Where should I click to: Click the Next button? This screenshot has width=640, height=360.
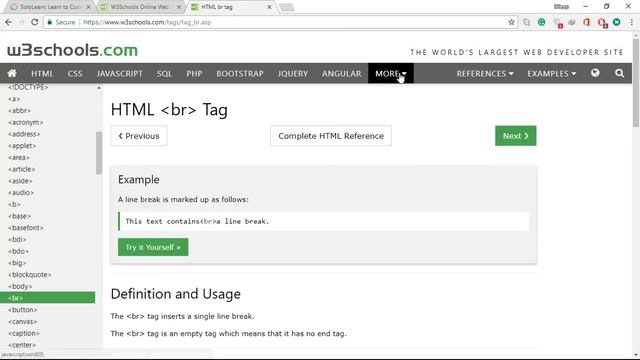coord(516,136)
